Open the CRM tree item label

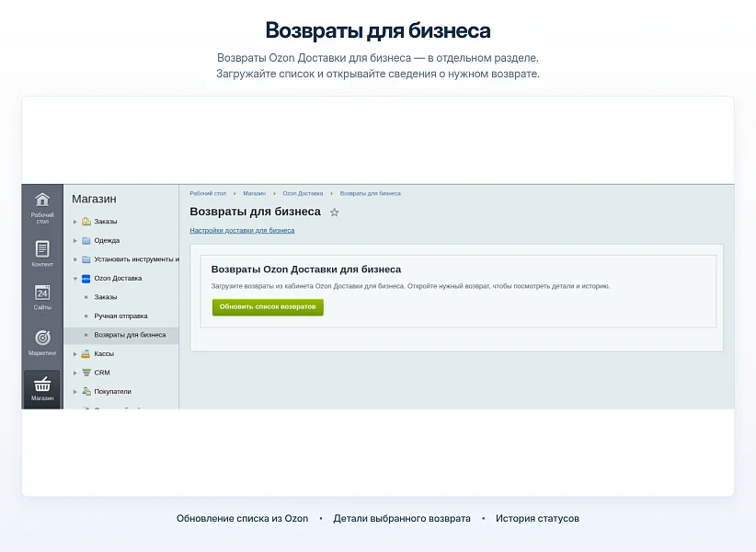(102, 373)
